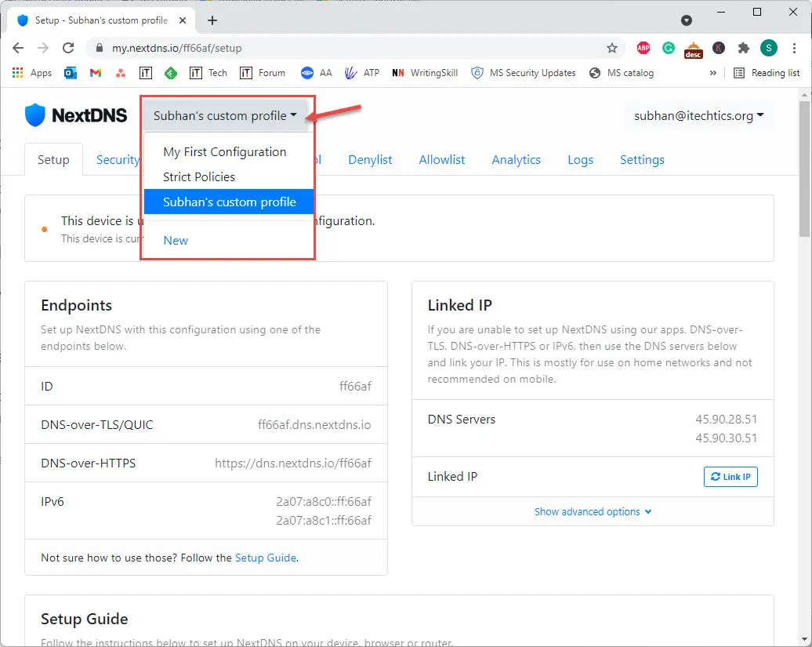Open the Apps bookmark shortcut
Viewport: 812px width, 647px height.
click(31, 73)
